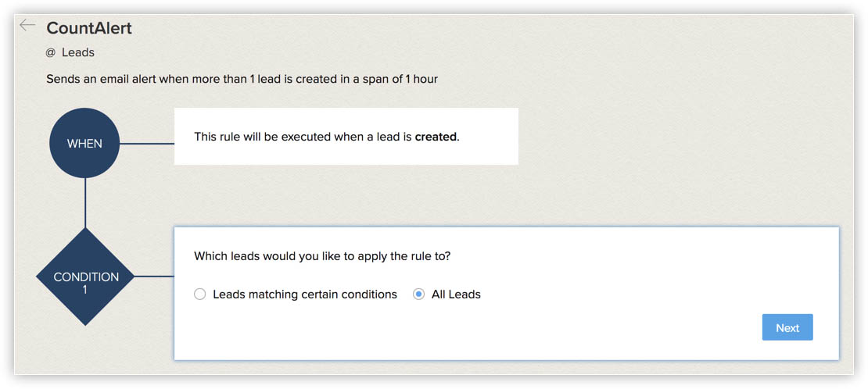Click the vertical connector between WHEN and CONDITION
868x389 pixels.
point(84,203)
